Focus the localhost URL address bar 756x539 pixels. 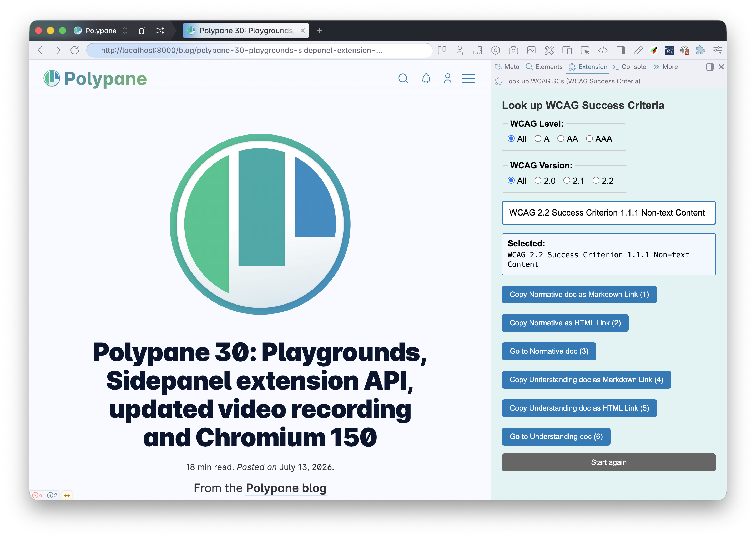tap(259, 50)
